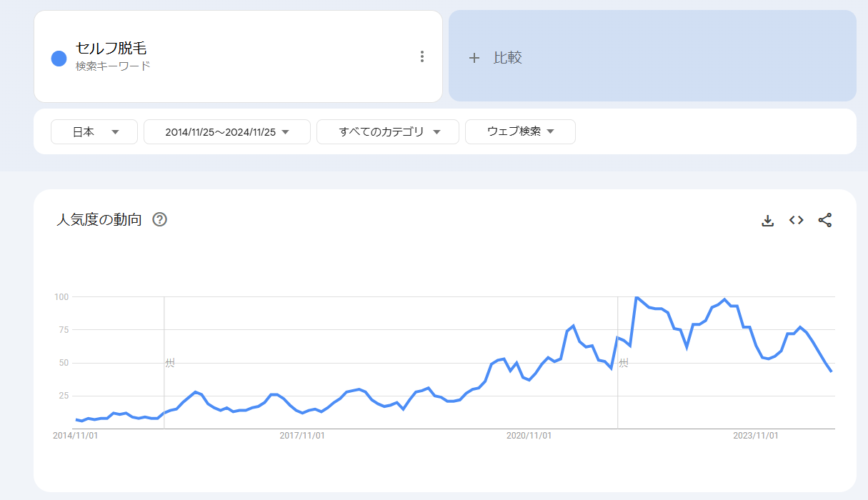Click the plus icon next to 比較
Viewport: 868px width, 500px height.
click(x=475, y=57)
